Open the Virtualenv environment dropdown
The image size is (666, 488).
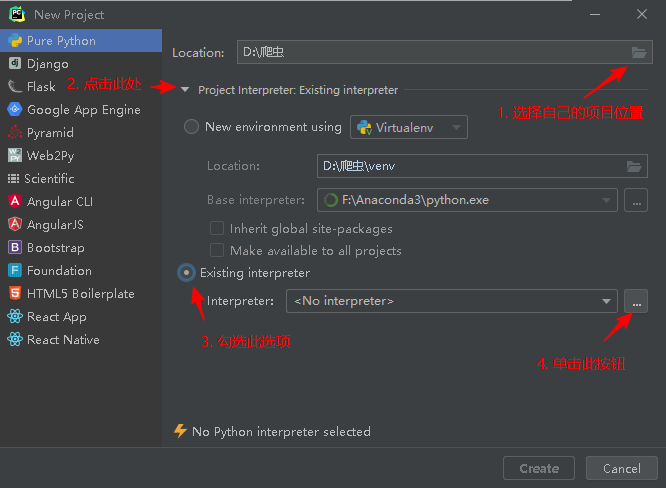coord(409,127)
